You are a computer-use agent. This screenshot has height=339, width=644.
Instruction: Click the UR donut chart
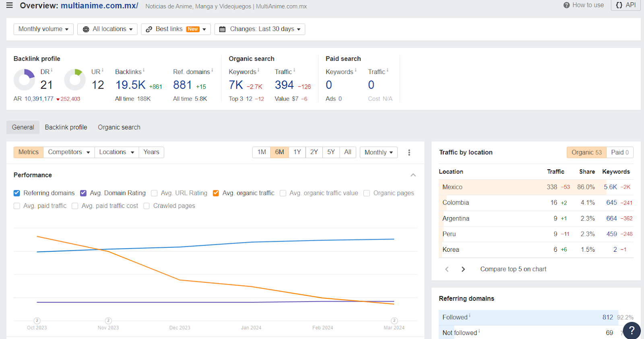75,80
